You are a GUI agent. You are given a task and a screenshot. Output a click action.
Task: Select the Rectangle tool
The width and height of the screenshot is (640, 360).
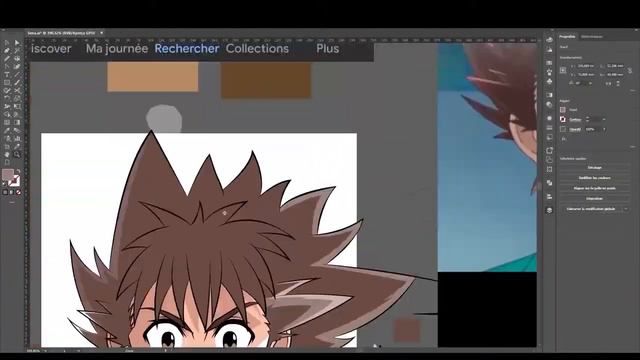click(7, 82)
